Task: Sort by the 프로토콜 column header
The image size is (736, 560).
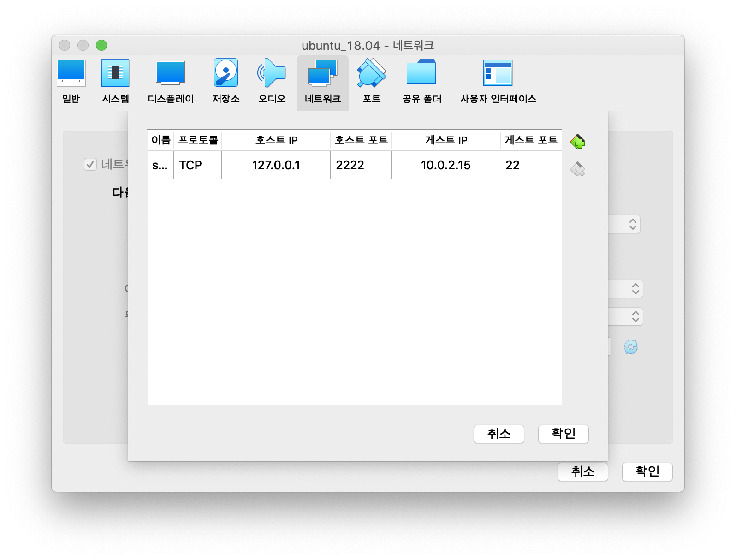Action: coord(198,140)
